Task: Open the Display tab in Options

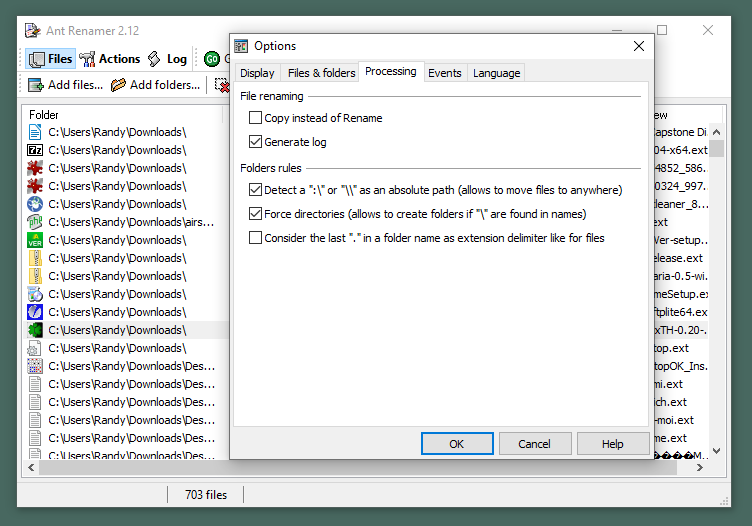Action: click(257, 73)
